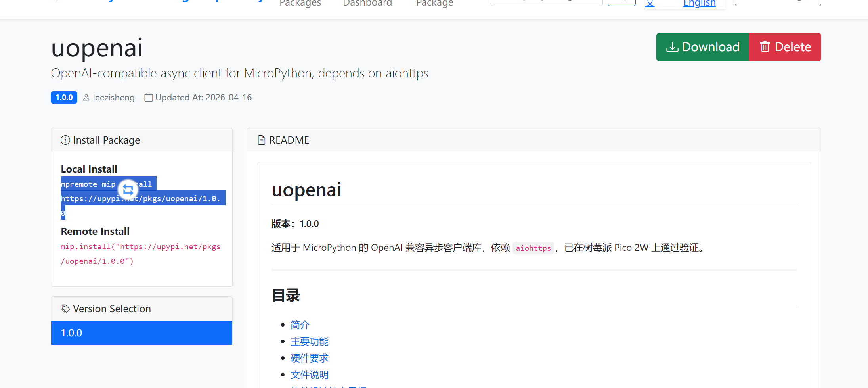Click the 版本: 1.0.0 line
The height and width of the screenshot is (388, 868).
[295, 224]
